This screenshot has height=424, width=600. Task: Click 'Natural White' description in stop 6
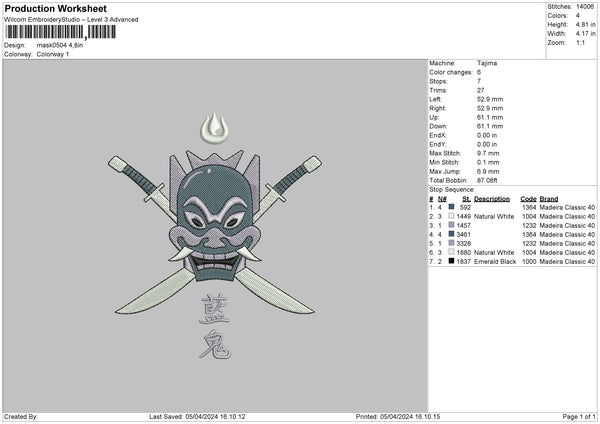[494, 253]
